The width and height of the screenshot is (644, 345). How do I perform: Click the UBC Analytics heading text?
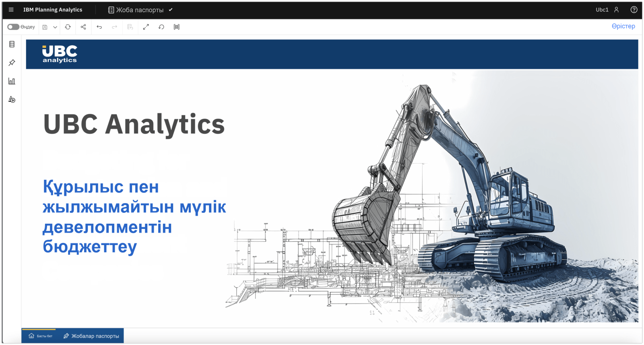[x=134, y=124]
